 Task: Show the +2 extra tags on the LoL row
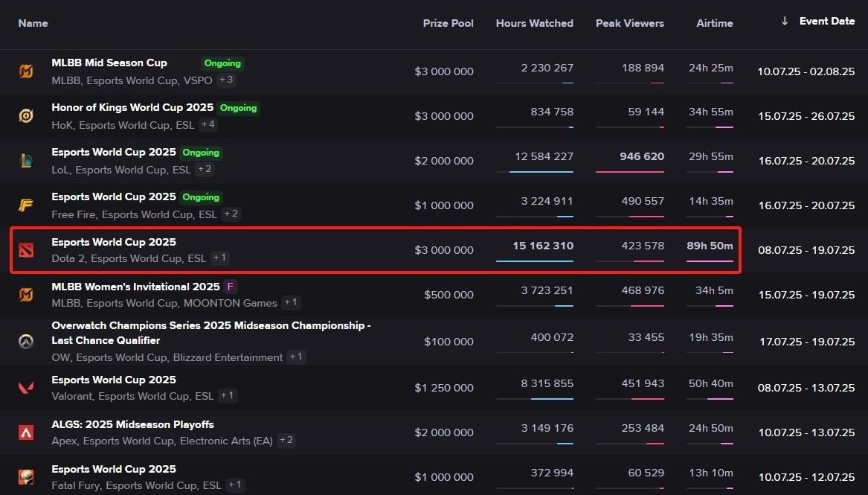(205, 169)
